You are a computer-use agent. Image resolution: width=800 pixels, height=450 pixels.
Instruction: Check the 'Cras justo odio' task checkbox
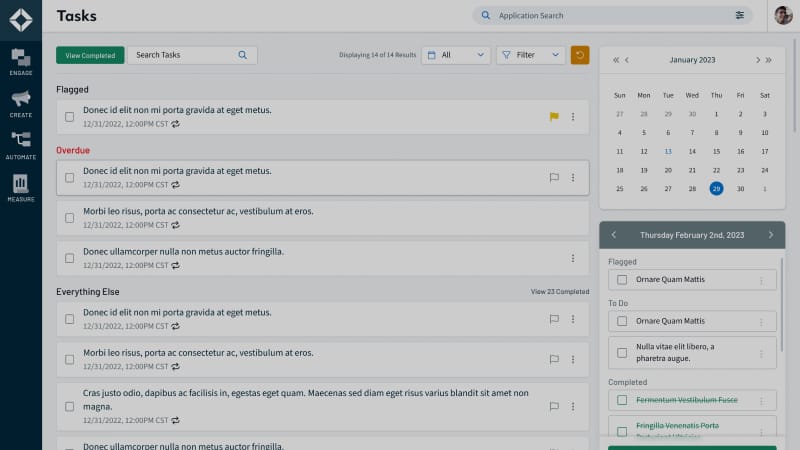pos(69,407)
